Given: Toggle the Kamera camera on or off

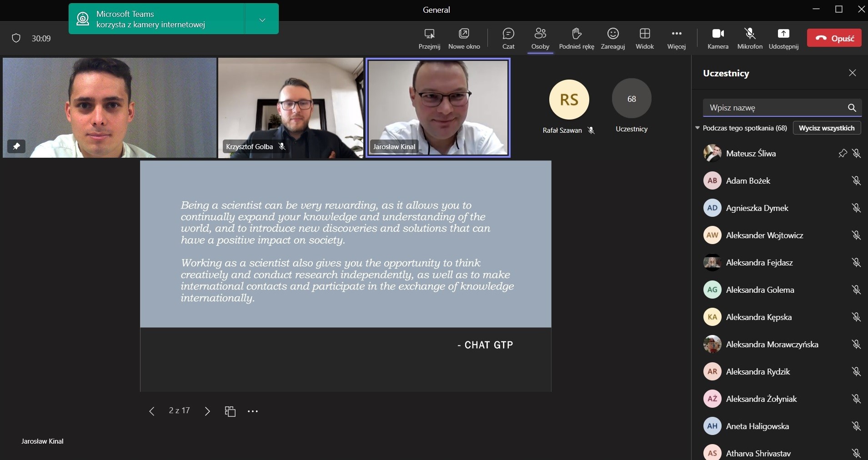Looking at the screenshot, I should (717, 34).
